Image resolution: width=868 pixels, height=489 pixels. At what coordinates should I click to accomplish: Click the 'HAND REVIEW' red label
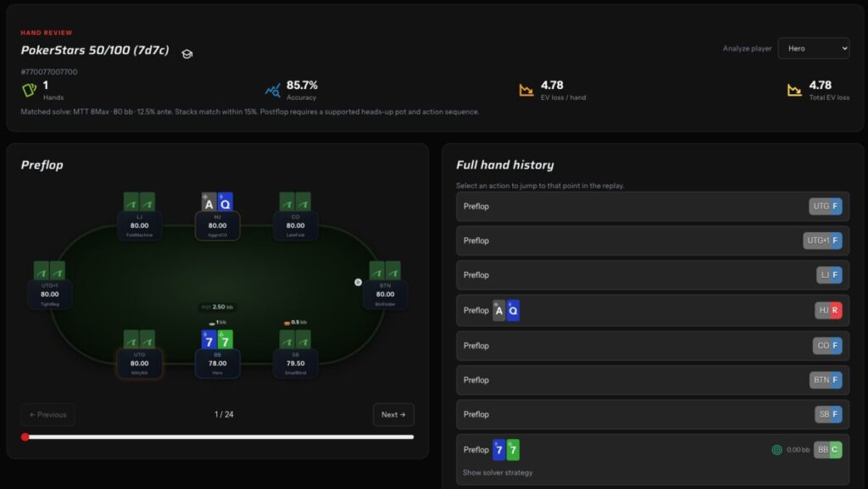[47, 33]
